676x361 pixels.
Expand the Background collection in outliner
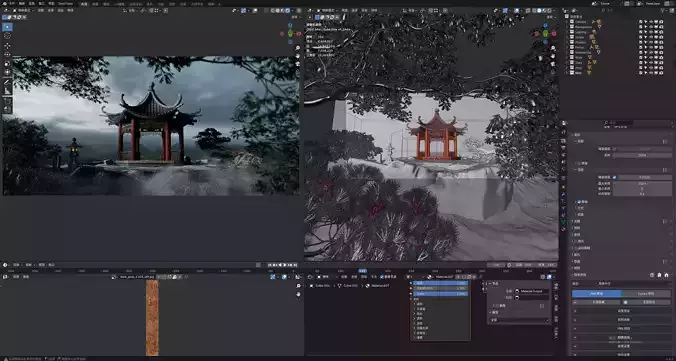click(567, 27)
